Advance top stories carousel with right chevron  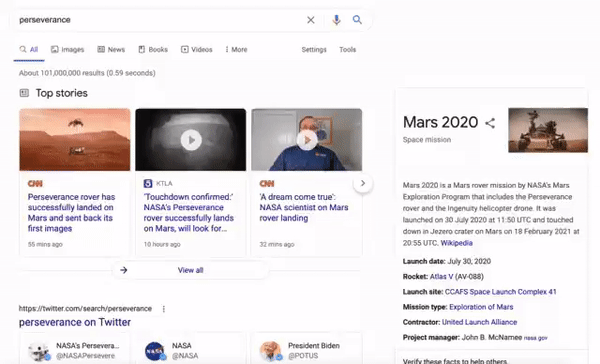coord(363,183)
